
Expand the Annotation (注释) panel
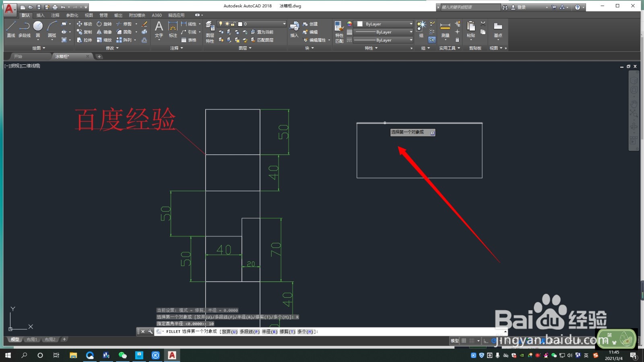point(177,48)
